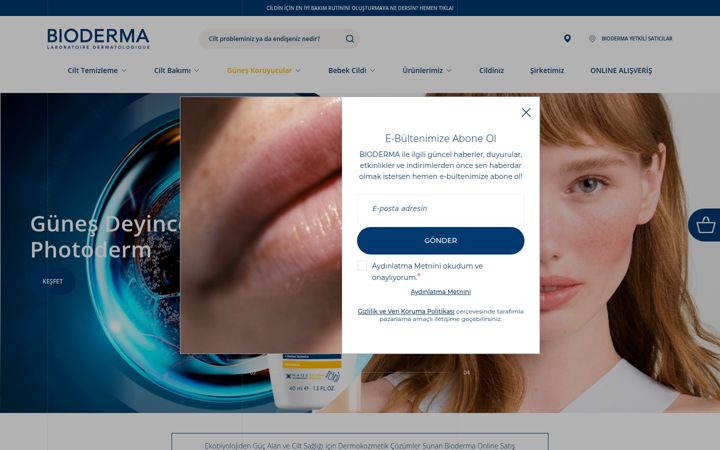Open the Cilt Temizleme menu item
This screenshot has width=720, height=450.
click(x=92, y=70)
